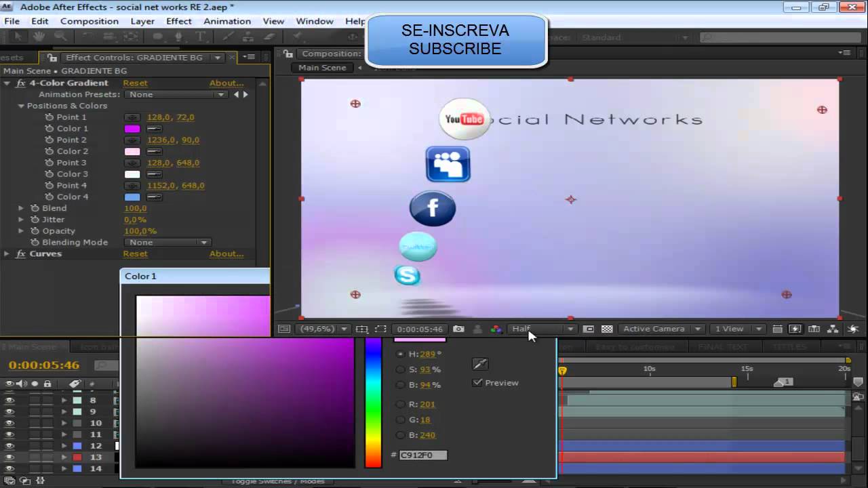Toggle stopwatch for Point 2
This screenshot has width=868, height=488.
49,140
